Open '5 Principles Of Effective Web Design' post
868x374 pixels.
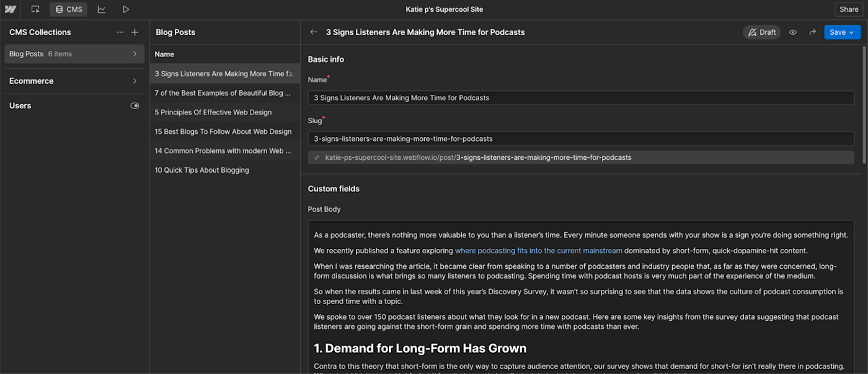tap(224, 112)
